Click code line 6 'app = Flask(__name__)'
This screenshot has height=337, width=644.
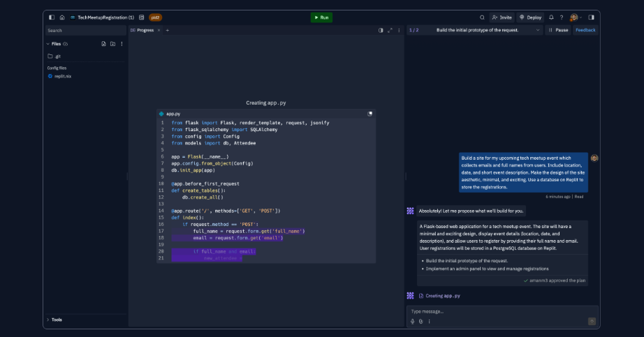tap(200, 157)
